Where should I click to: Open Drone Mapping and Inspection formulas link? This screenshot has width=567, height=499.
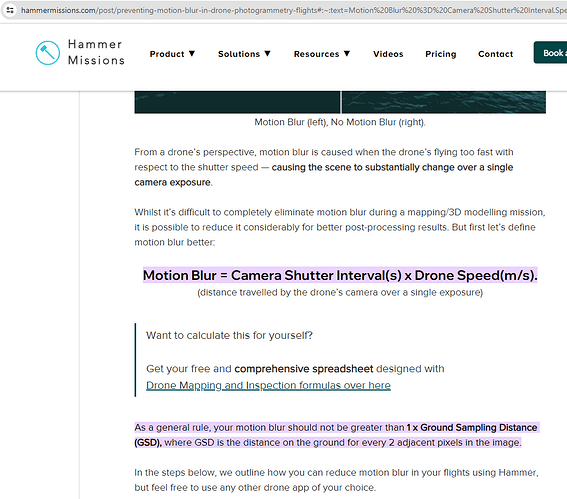click(268, 385)
